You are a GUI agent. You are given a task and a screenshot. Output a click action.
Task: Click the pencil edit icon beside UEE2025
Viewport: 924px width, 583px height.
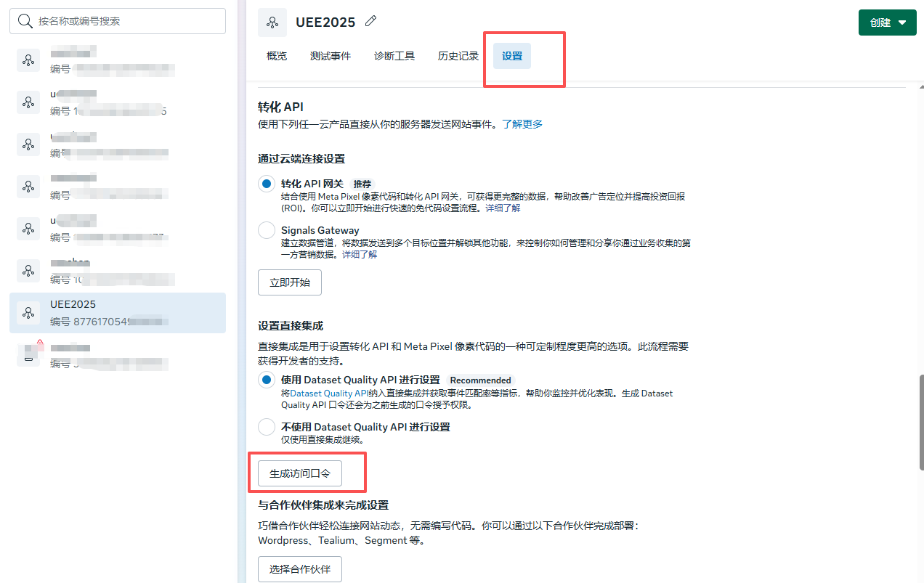pyautogui.click(x=371, y=22)
